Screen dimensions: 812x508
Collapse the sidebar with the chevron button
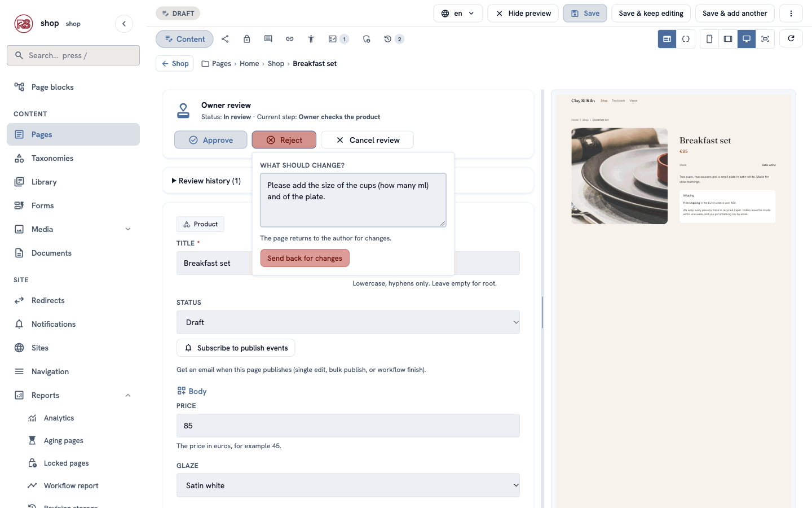click(x=124, y=24)
